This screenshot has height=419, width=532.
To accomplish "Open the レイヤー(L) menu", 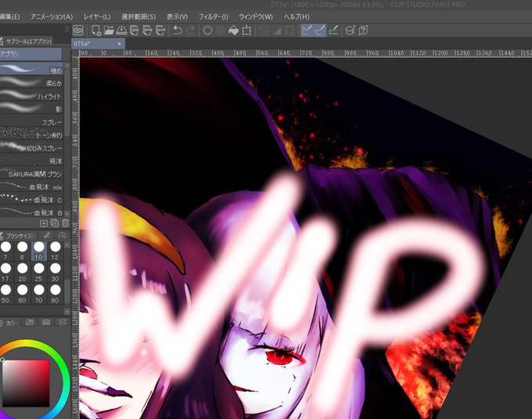I will point(97,16).
